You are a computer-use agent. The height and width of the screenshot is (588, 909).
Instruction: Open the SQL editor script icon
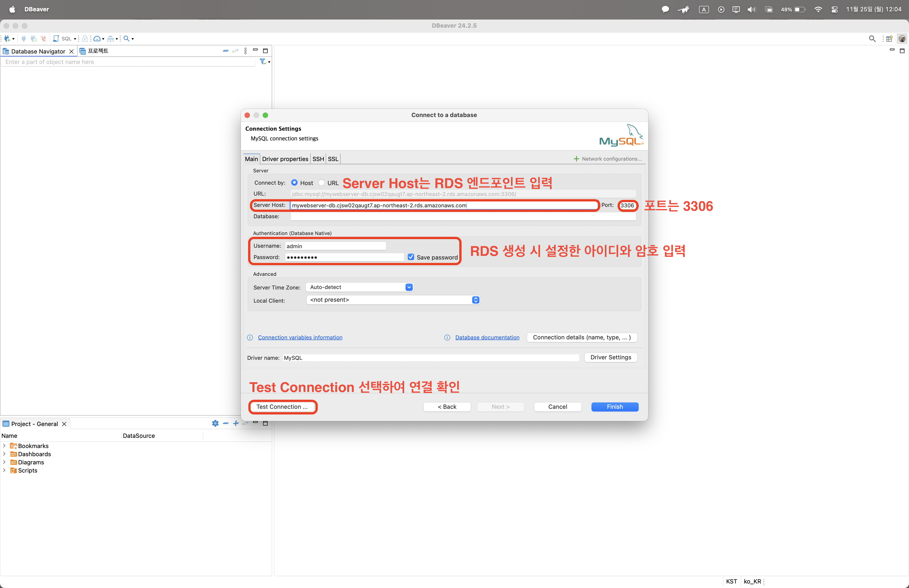pyautogui.click(x=56, y=39)
